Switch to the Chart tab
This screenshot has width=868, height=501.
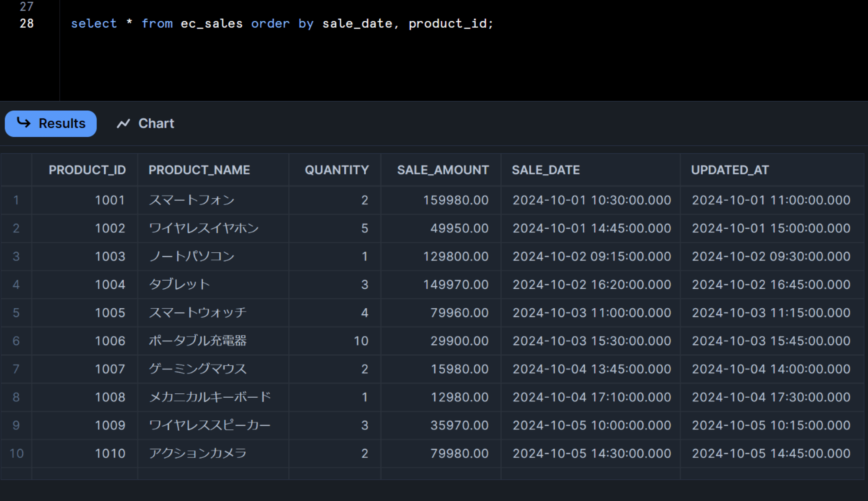pos(145,124)
